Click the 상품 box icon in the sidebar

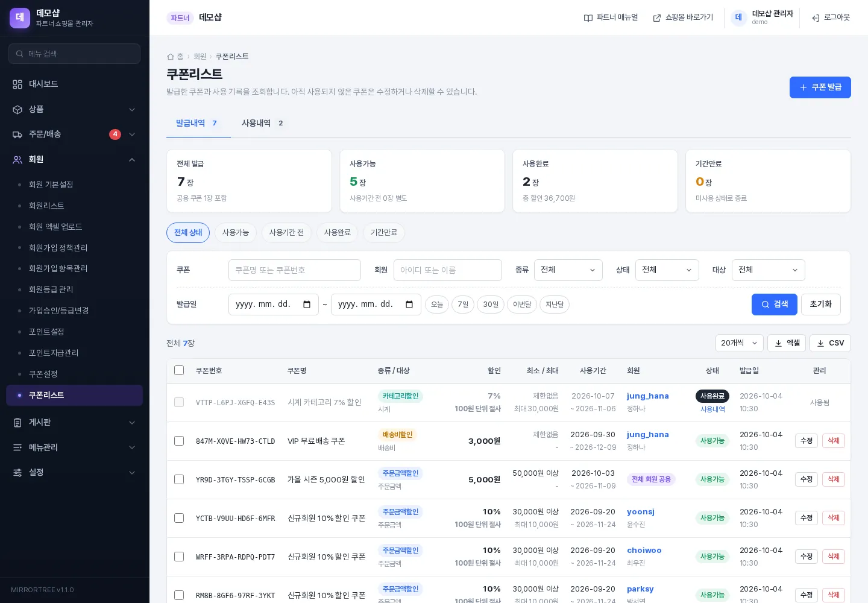point(17,110)
